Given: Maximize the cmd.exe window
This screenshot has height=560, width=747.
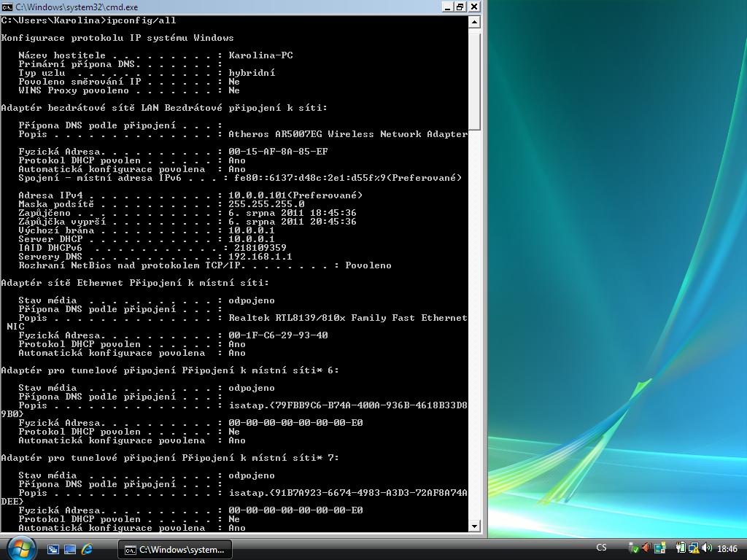Looking at the screenshot, I should 460,7.
